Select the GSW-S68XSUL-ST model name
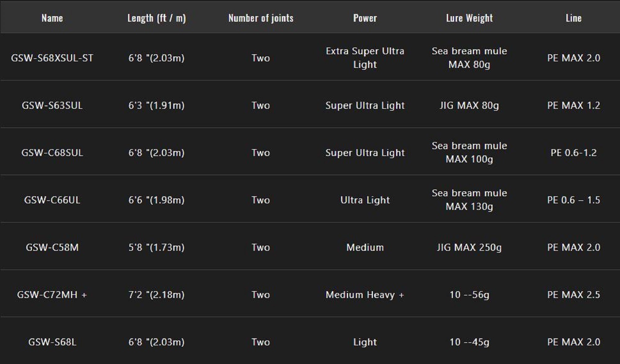The width and height of the screenshot is (620, 364). [52, 58]
